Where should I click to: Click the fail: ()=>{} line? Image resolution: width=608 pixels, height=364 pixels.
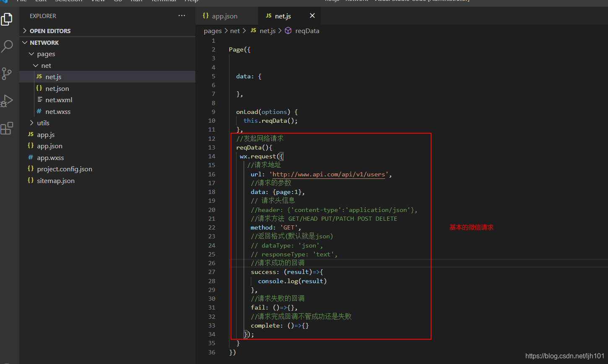(x=274, y=307)
